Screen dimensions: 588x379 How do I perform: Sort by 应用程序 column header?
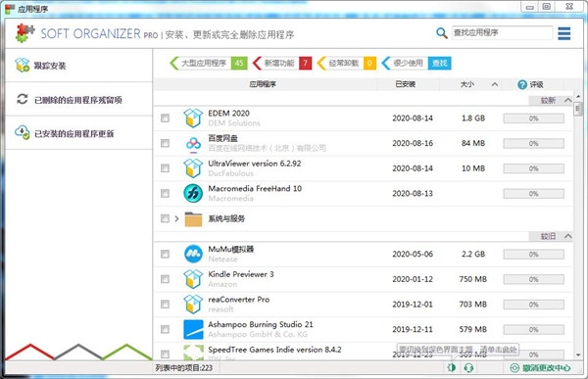coord(263,84)
